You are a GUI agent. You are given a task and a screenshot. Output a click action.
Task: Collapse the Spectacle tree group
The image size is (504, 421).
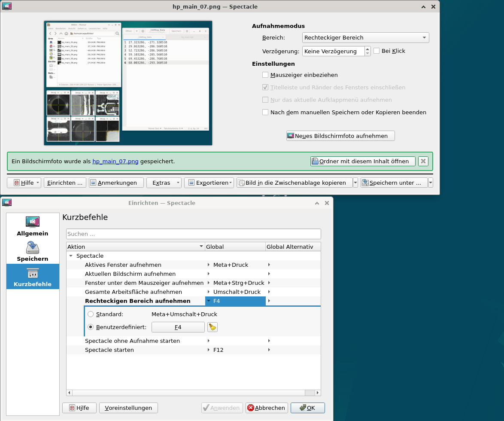coord(71,256)
